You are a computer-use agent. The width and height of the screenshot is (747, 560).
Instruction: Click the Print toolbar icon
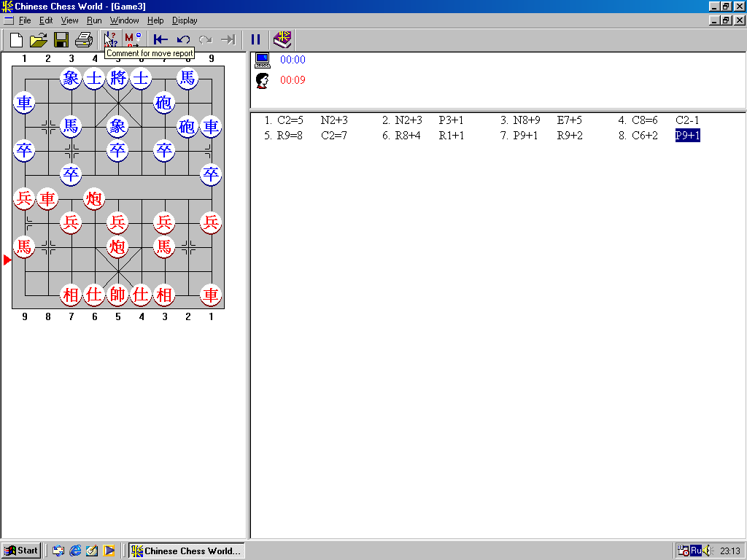point(84,39)
